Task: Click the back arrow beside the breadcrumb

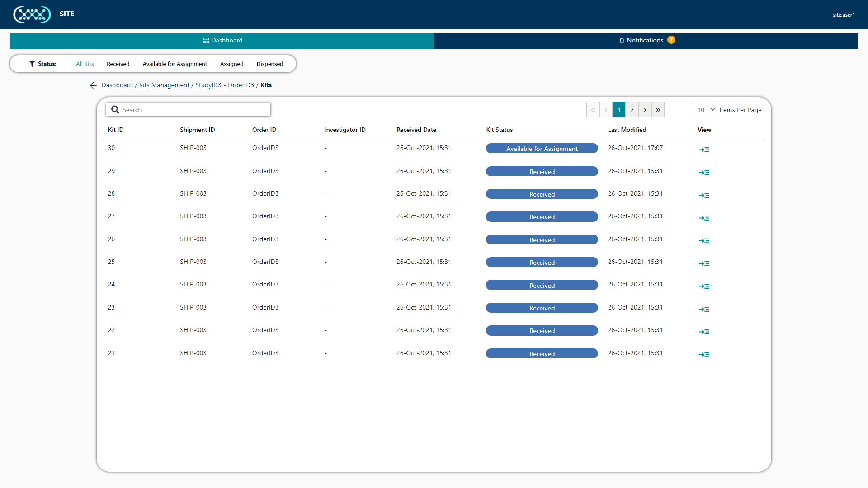Action: point(93,85)
